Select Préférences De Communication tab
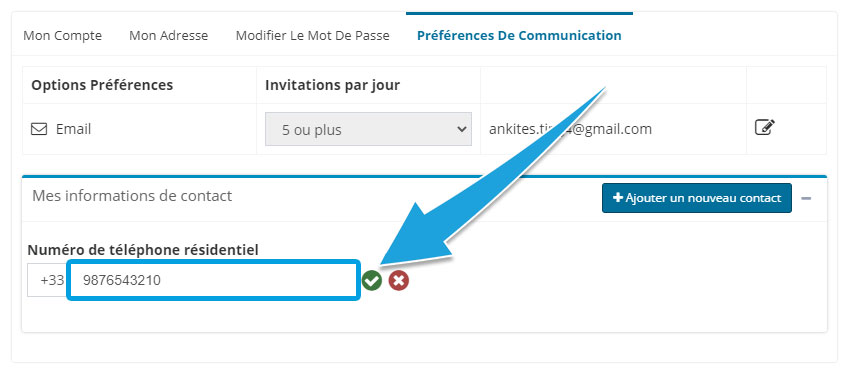Screen dimensions: 853x371 [x=519, y=36]
